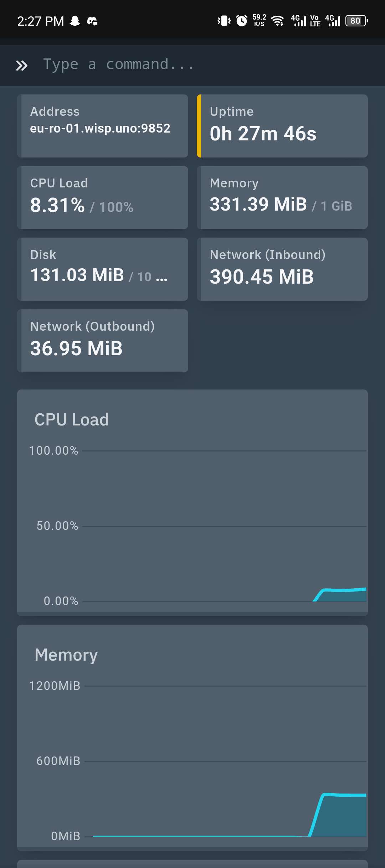Image resolution: width=385 pixels, height=868 pixels.
Task: Focus the Type a command input field
Action: [200, 65]
